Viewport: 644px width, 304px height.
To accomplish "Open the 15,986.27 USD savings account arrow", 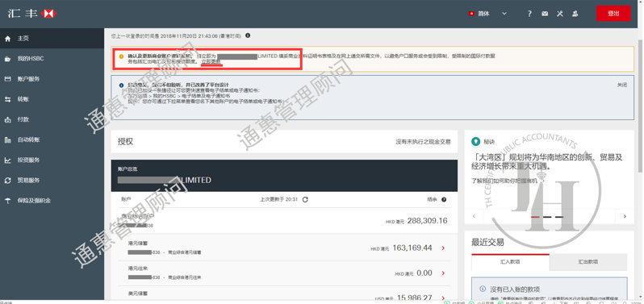I will pyautogui.click(x=443, y=298).
